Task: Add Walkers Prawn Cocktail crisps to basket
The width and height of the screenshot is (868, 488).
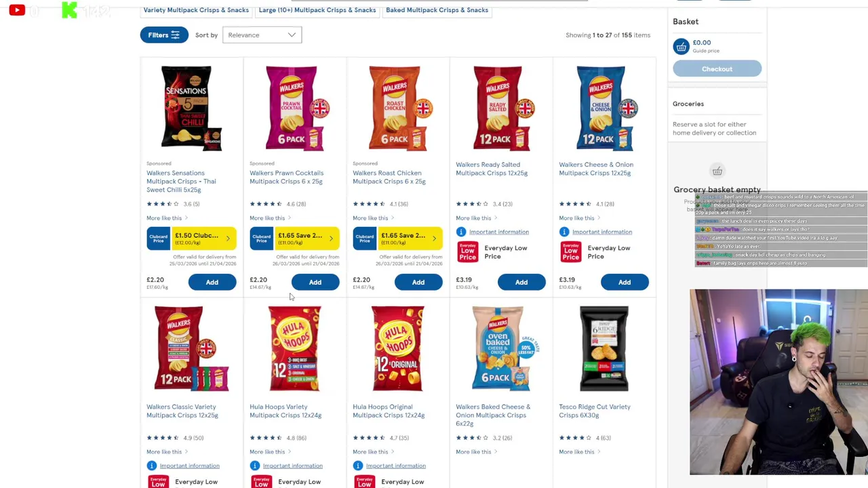Action: click(315, 282)
